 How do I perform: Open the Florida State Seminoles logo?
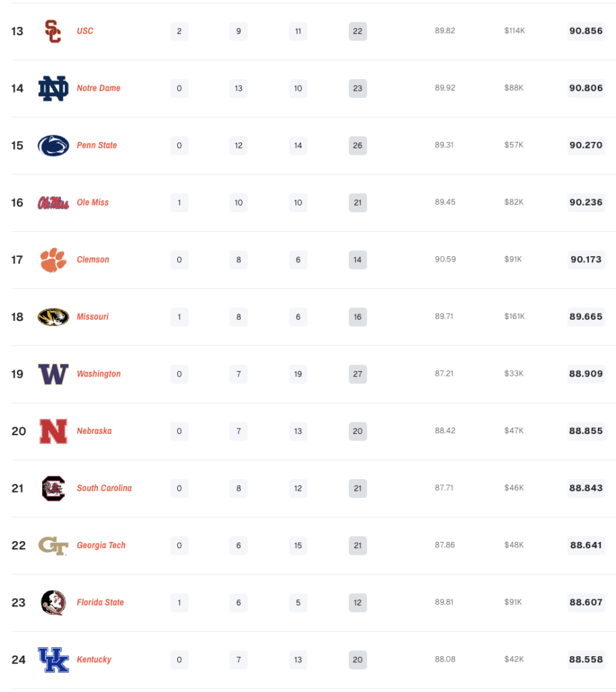[x=53, y=602]
